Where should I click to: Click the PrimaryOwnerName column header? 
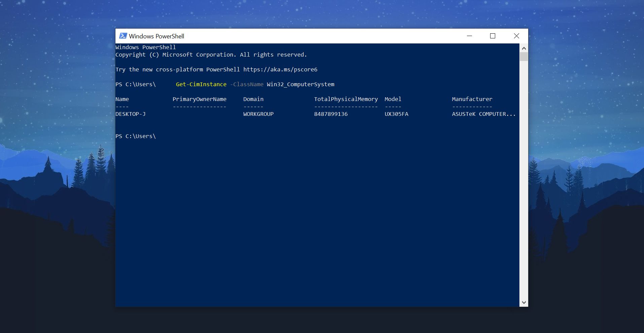pos(200,99)
